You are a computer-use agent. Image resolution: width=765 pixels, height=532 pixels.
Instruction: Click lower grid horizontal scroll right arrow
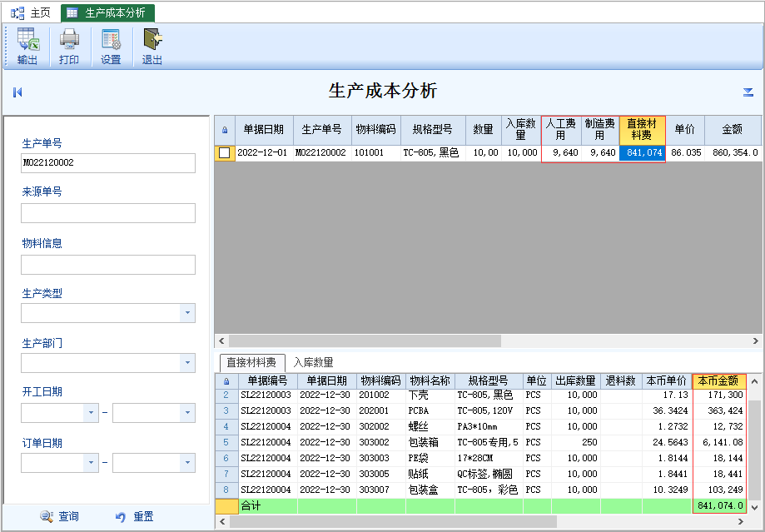pyautogui.click(x=741, y=522)
